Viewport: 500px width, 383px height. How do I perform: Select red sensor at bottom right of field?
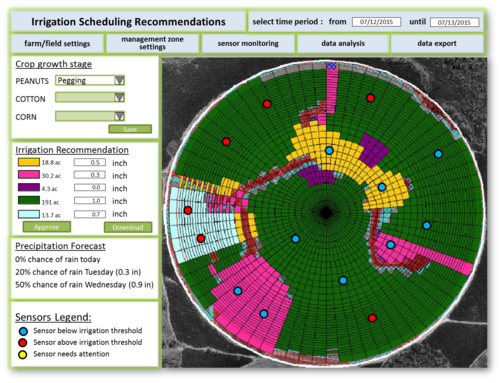[x=372, y=318]
